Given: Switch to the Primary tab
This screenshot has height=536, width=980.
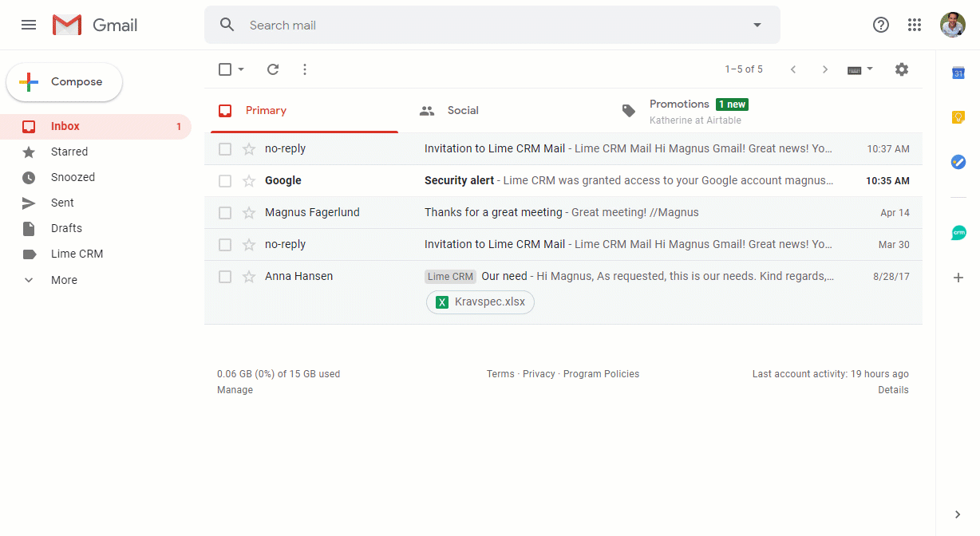Looking at the screenshot, I should coord(304,111).
